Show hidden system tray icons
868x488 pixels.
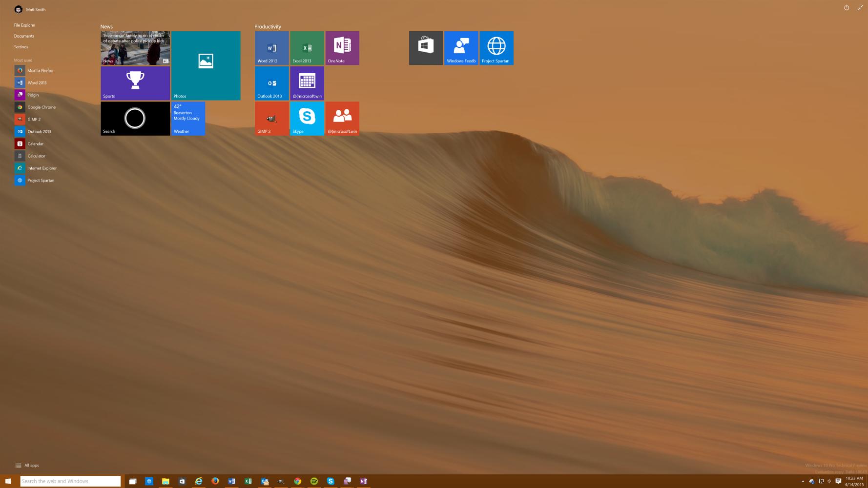point(803,481)
